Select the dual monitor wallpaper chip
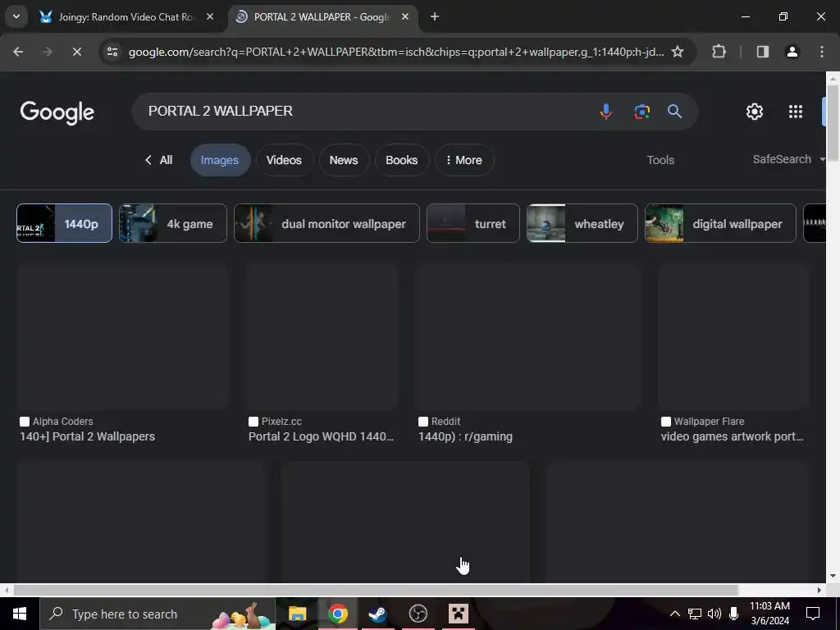The height and width of the screenshot is (630, 840). (x=326, y=223)
